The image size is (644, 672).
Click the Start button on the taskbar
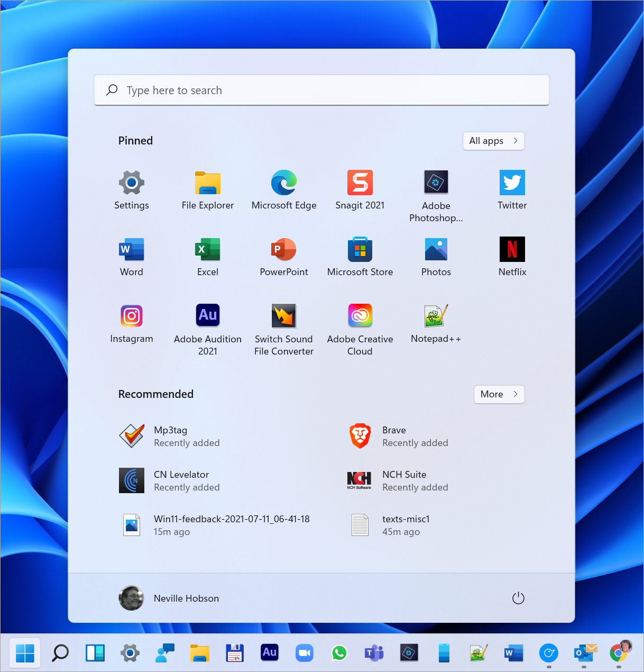click(x=25, y=653)
